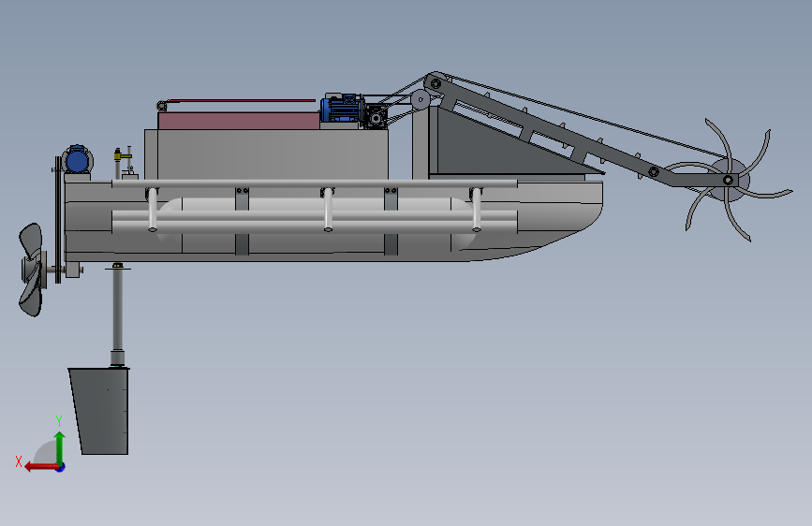Select the rudder blade below the hull
The image size is (812, 526).
100,411
